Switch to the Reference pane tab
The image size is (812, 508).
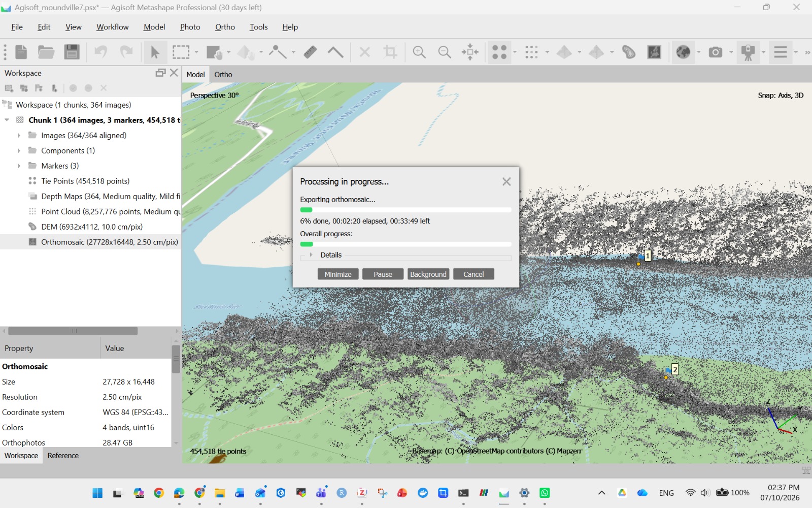[63, 456]
